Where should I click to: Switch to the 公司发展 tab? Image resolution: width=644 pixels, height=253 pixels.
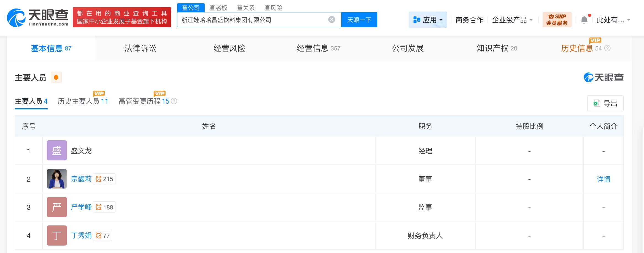(408, 49)
